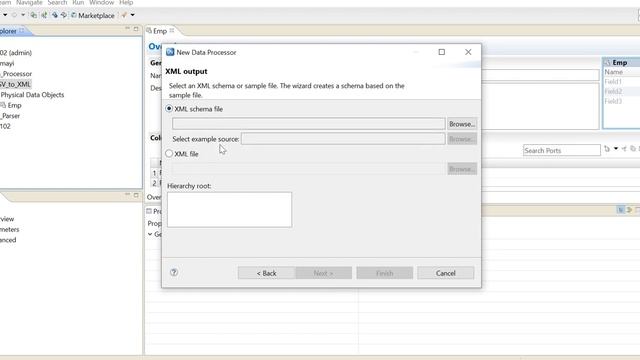Click the second icon in Properties panel toolbar

coord(629,210)
